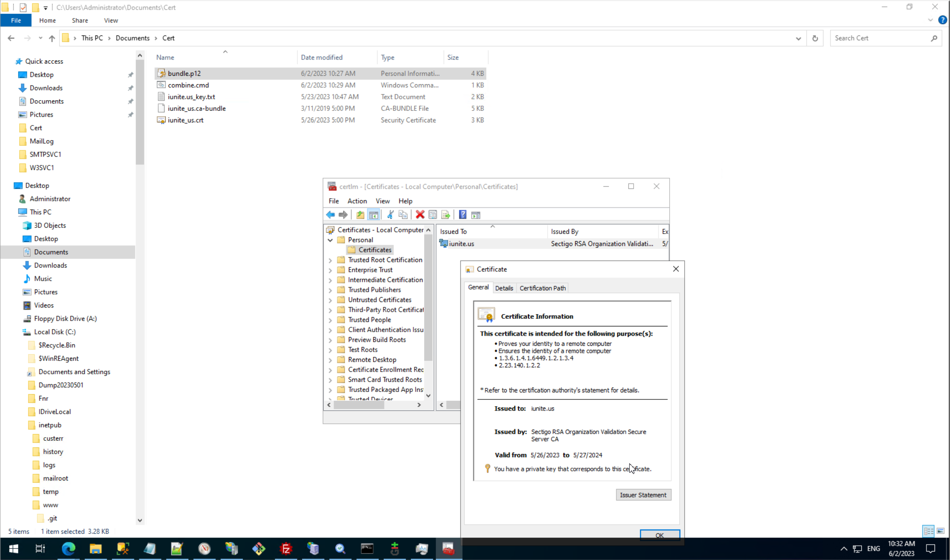The height and width of the screenshot is (560, 950).
Task: Open the Action menu in certlm
Action: 357,201
